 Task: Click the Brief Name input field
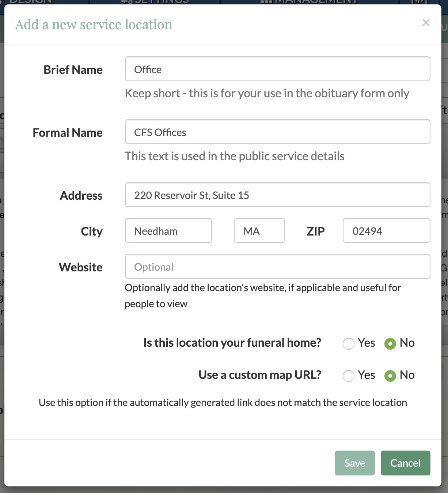(277, 69)
